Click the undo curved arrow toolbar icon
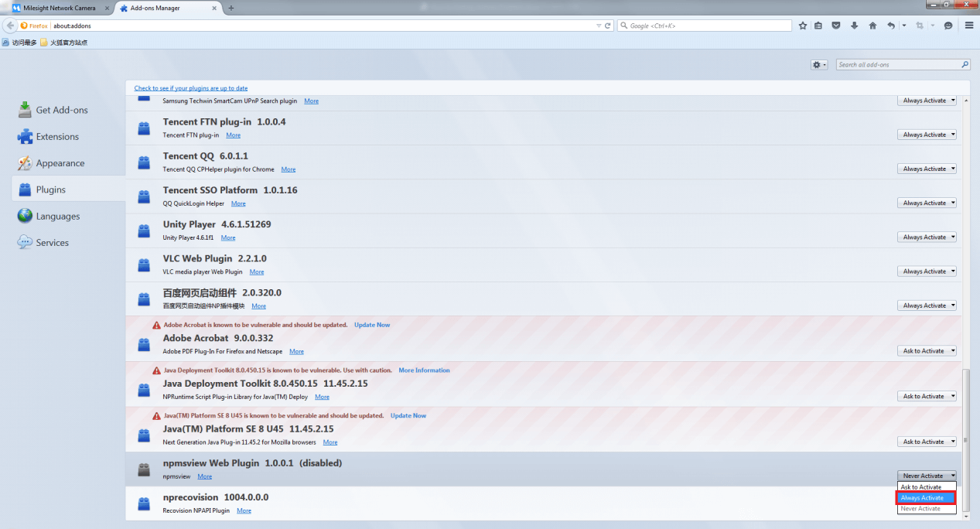The height and width of the screenshot is (529, 980). pos(891,26)
